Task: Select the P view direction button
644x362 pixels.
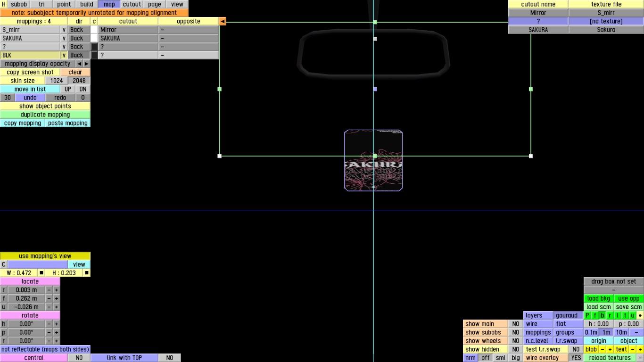Action: [587, 315]
